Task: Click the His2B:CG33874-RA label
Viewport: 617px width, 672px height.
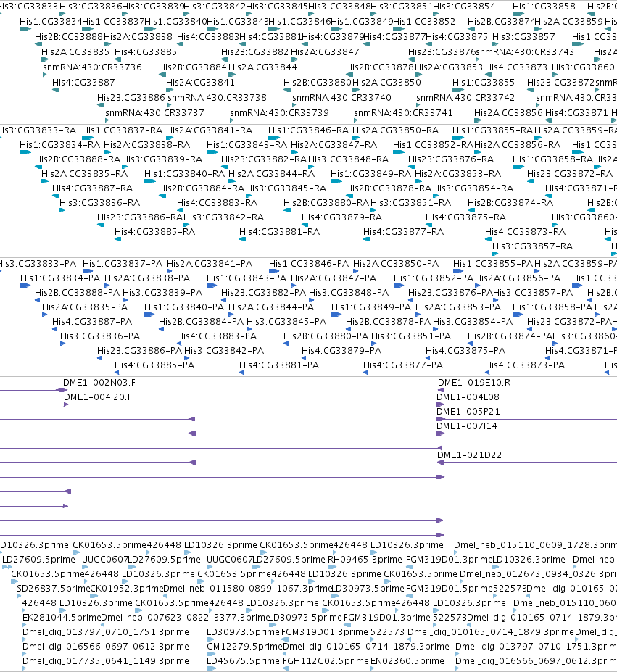Action: 510,202
